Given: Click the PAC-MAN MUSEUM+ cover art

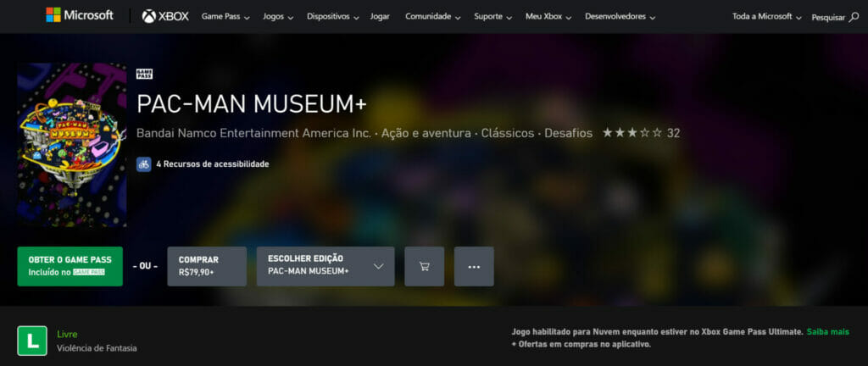Looking at the screenshot, I should coord(72,145).
